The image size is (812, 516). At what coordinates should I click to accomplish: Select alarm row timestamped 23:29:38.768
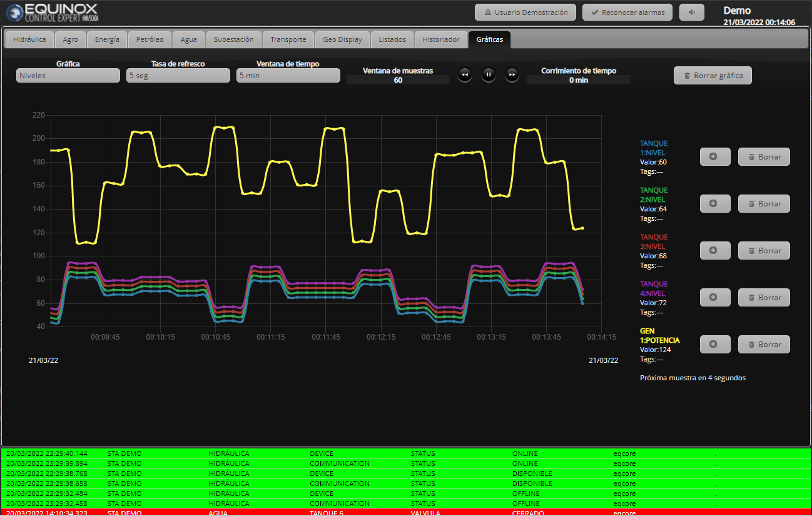(x=406, y=473)
